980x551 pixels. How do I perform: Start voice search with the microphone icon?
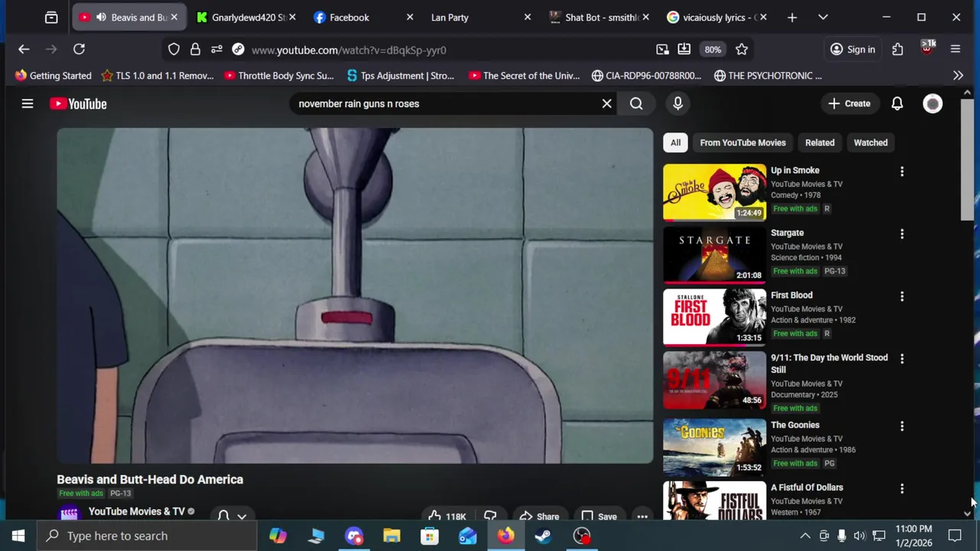pos(678,103)
